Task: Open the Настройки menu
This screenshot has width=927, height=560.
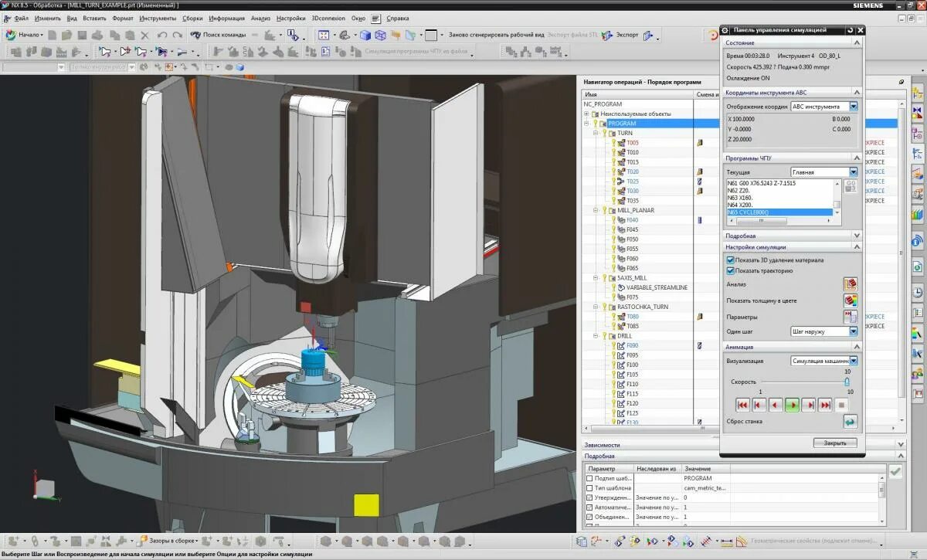Action: pyautogui.click(x=290, y=17)
